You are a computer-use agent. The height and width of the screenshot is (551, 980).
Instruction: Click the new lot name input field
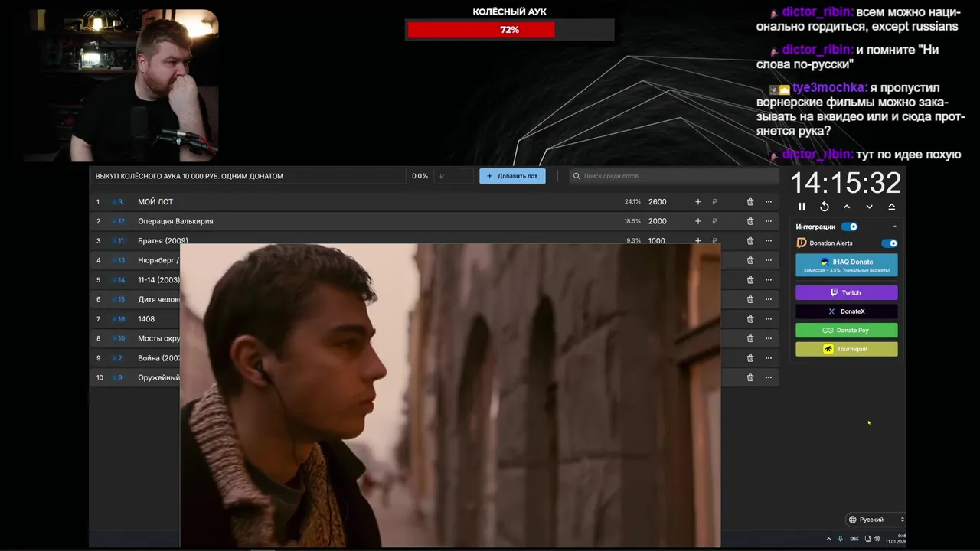[249, 176]
